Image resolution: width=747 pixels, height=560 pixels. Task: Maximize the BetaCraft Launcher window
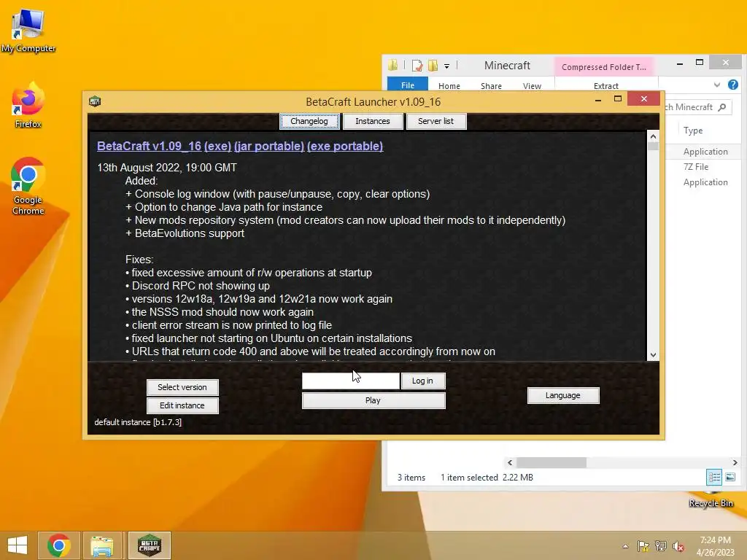pyautogui.click(x=618, y=98)
